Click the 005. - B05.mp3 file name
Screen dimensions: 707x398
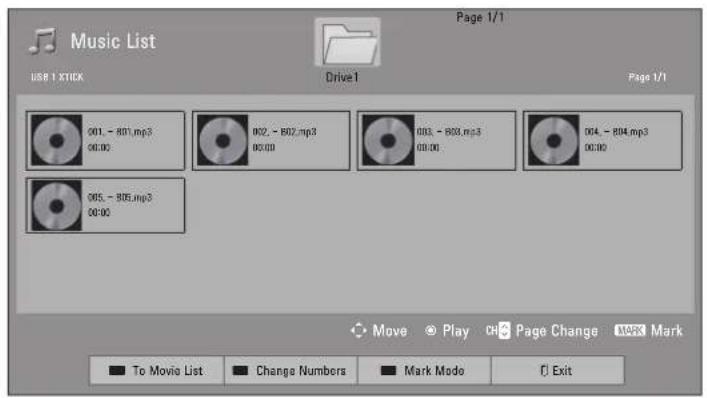120,197
